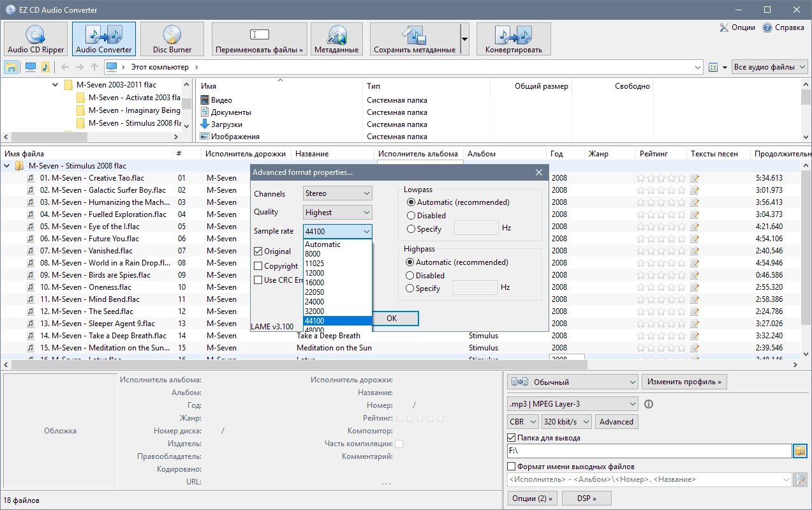812x510 pixels.
Task: Select Lowpass Automatic (recommended) radio
Action: coord(411,202)
